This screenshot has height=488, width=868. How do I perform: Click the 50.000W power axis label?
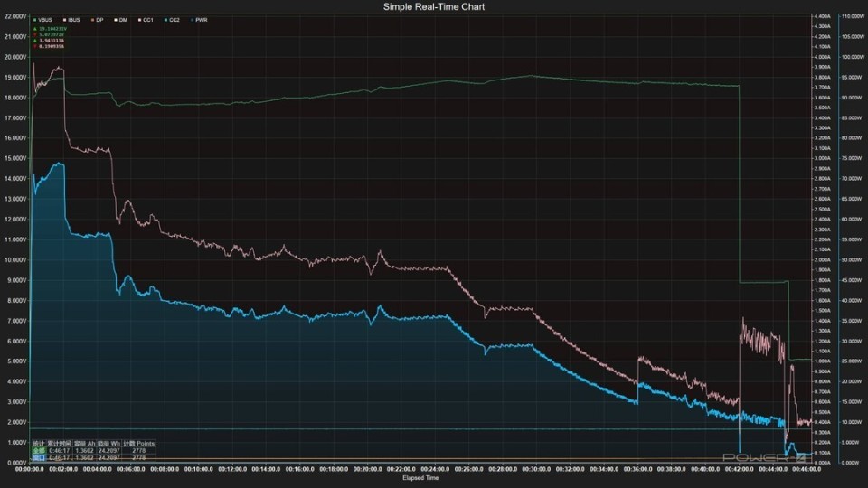pos(853,260)
